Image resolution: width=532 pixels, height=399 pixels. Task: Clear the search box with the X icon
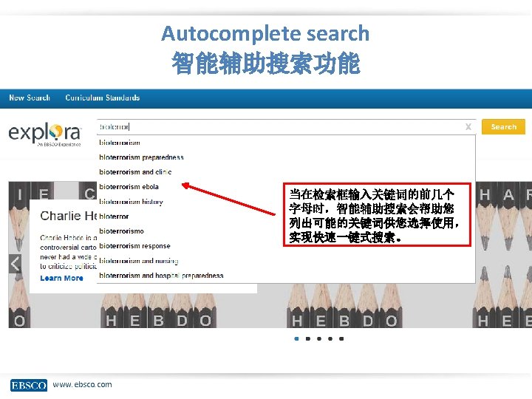coord(468,127)
